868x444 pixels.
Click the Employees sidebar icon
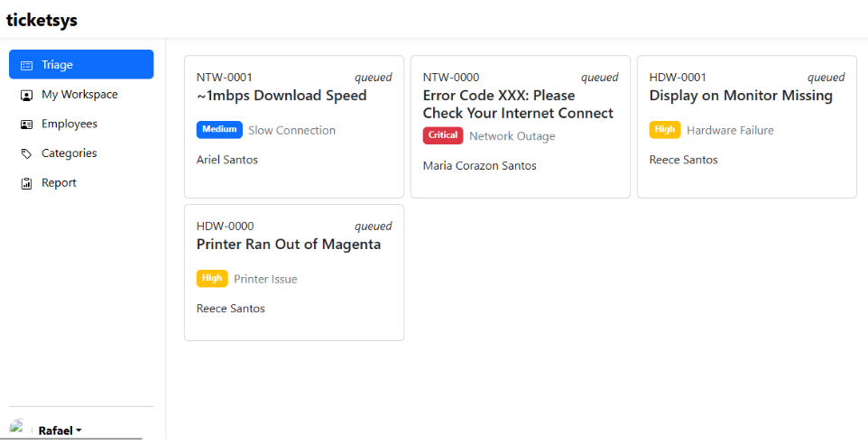[x=26, y=125]
